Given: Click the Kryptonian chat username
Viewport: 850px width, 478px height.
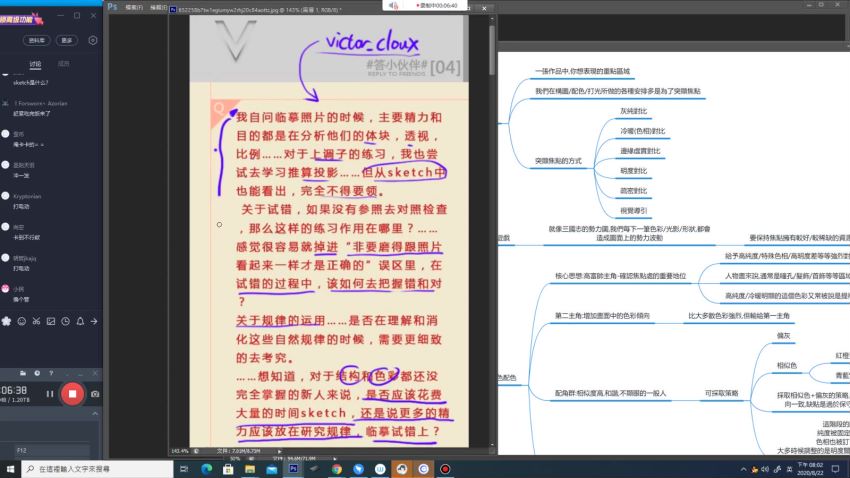Looking at the screenshot, I should coord(27,196).
